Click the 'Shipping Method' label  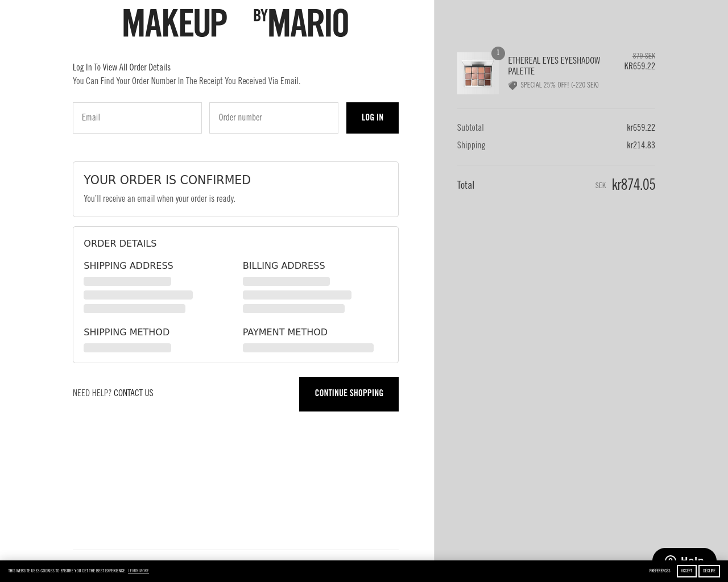[x=127, y=332]
